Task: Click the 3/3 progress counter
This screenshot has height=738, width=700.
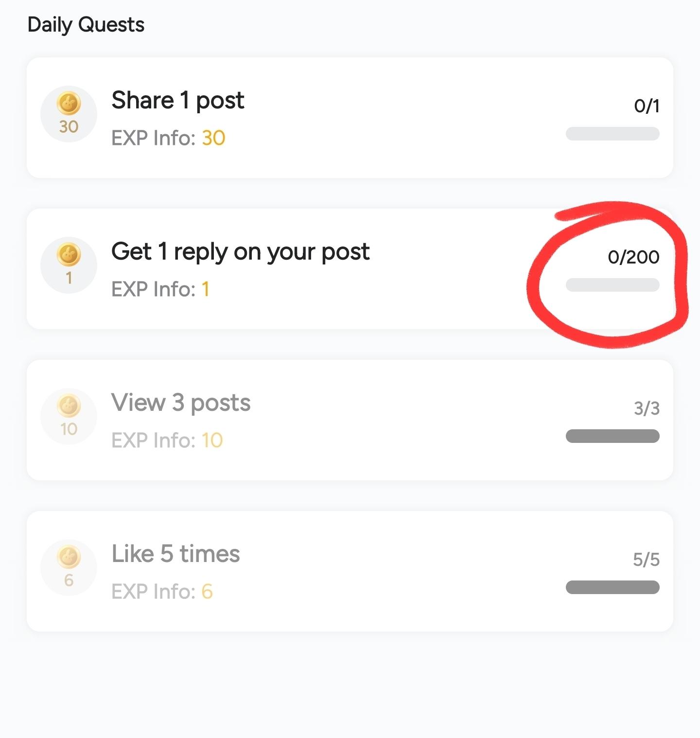Action: coord(647,408)
